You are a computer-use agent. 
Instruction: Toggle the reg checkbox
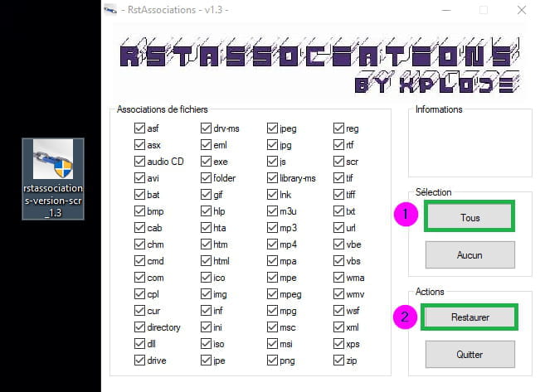click(x=339, y=128)
